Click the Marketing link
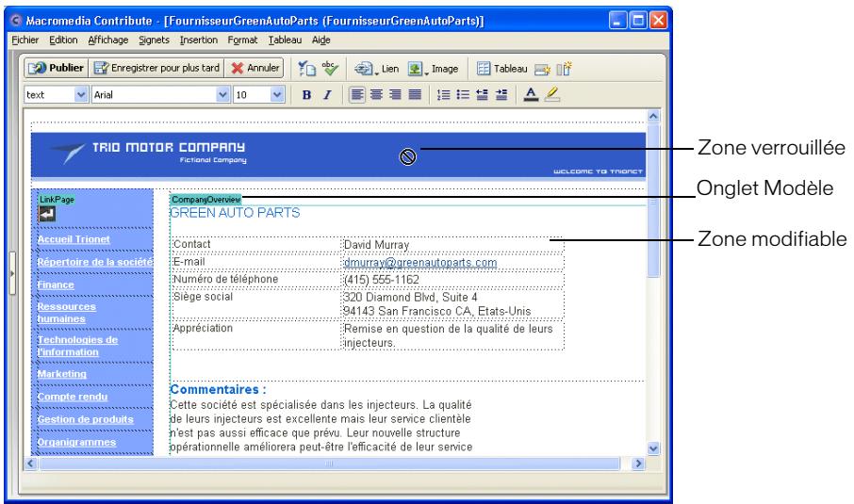The width and height of the screenshot is (854, 504). coord(61,374)
